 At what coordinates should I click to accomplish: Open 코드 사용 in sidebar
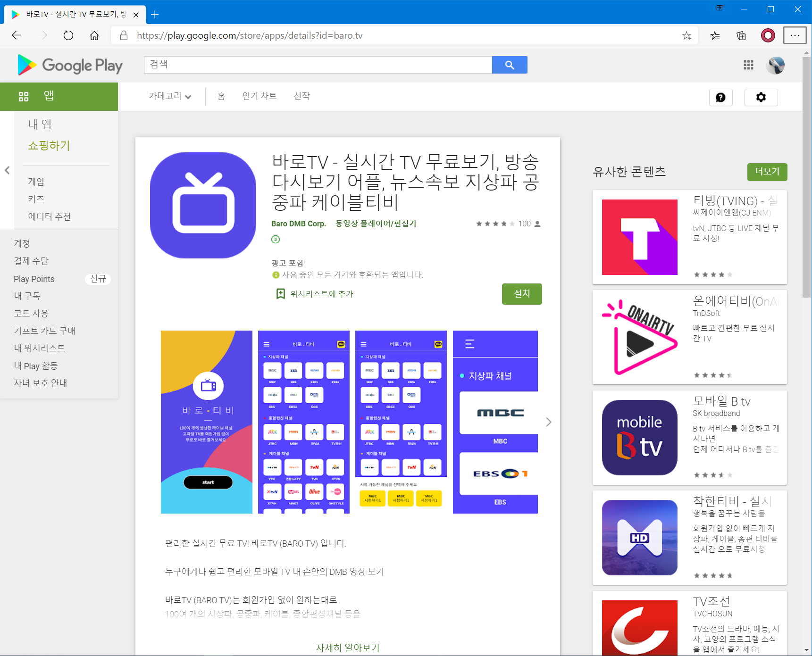31,313
